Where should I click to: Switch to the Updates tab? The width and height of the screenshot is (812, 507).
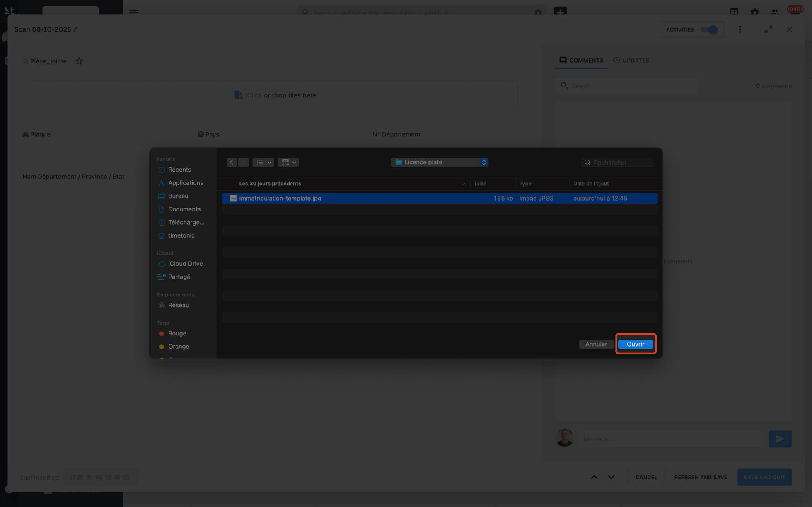click(631, 61)
